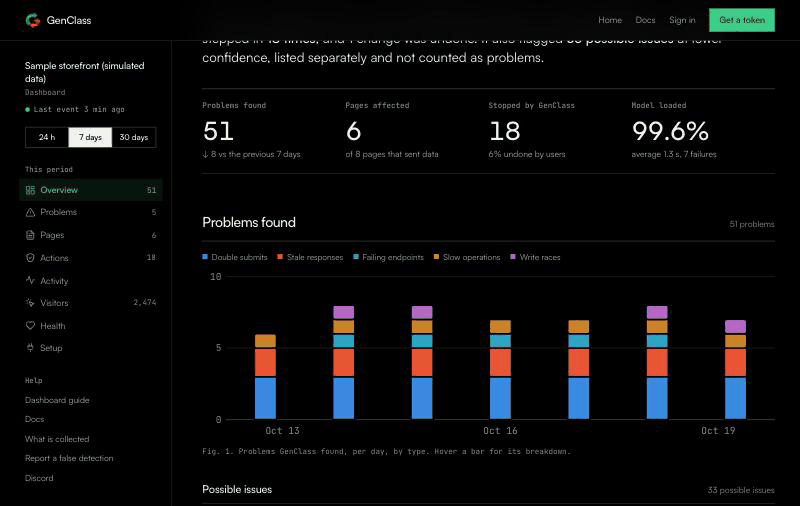Toggle Slow operations legend entry
This screenshot has width=800, height=506.
point(467,257)
